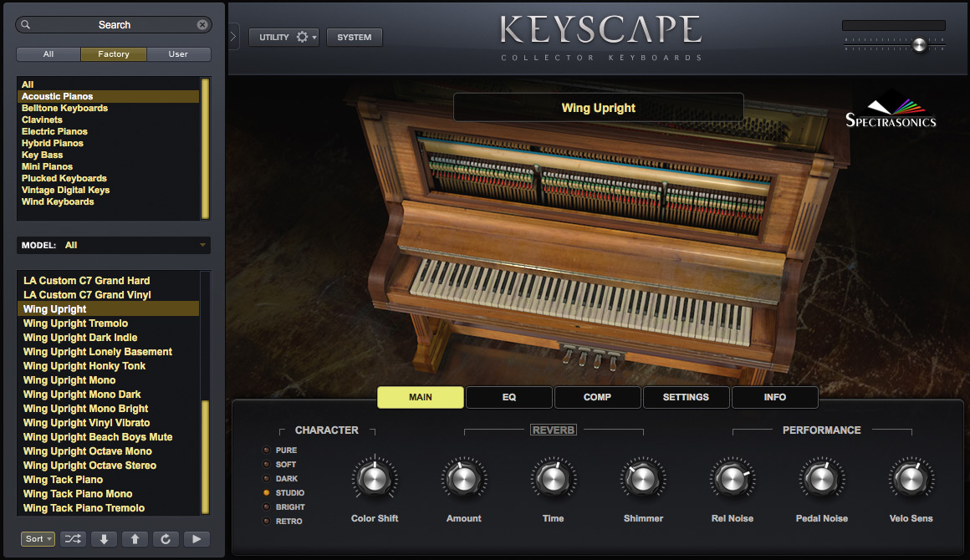Adjust the reverb Time knob
970x560 pixels.
(553, 479)
